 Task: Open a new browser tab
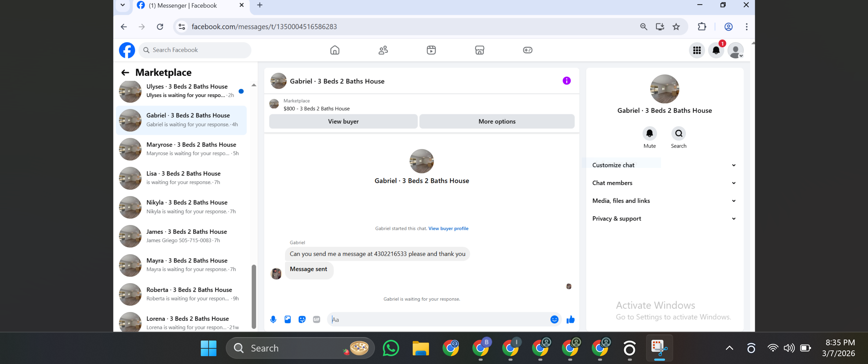(x=259, y=5)
